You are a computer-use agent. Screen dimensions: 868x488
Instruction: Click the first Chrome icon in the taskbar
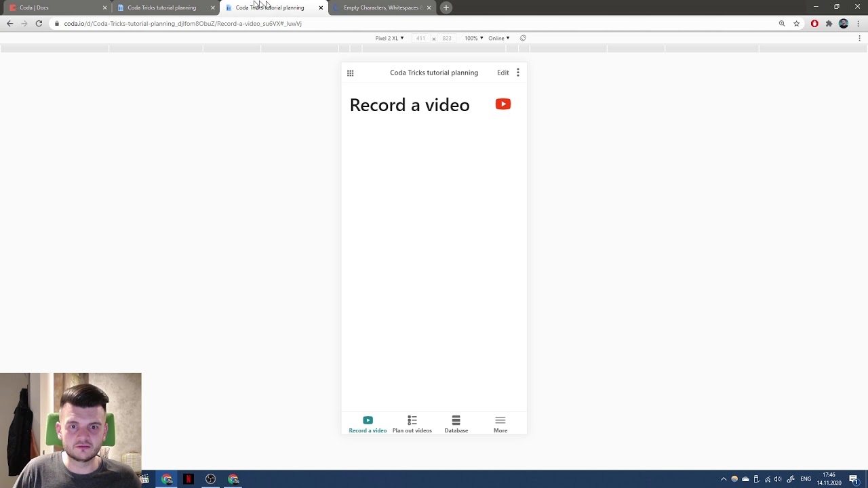[167, 479]
